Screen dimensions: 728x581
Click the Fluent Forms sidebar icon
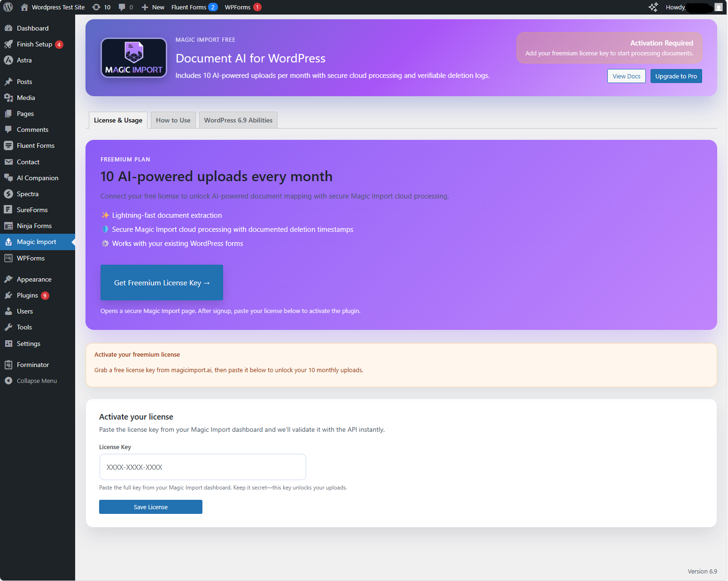(8, 145)
